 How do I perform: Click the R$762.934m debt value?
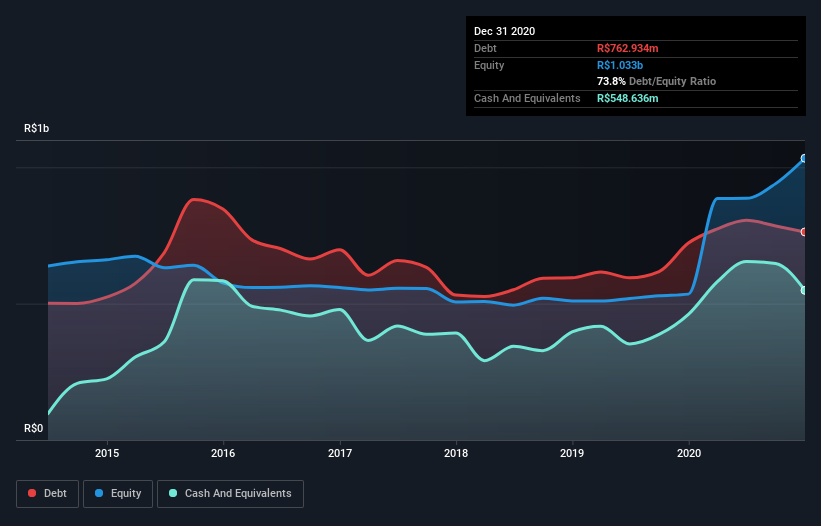point(627,48)
